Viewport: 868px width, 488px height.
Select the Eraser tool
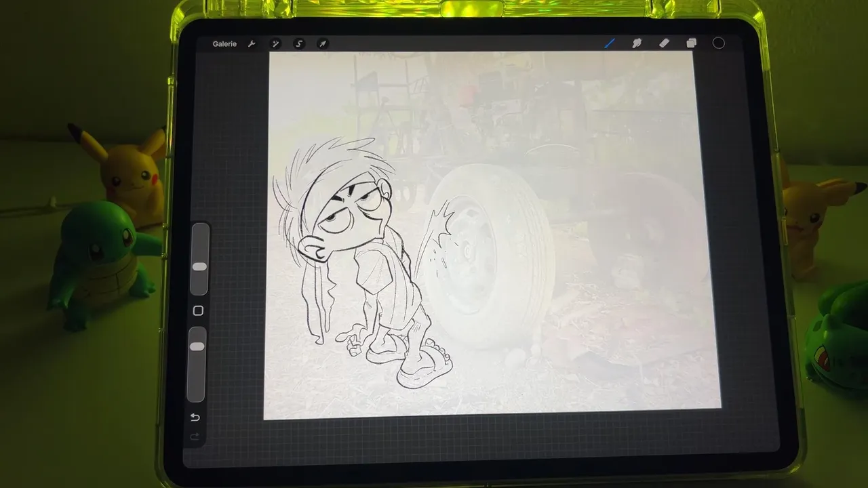tap(664, 43)
